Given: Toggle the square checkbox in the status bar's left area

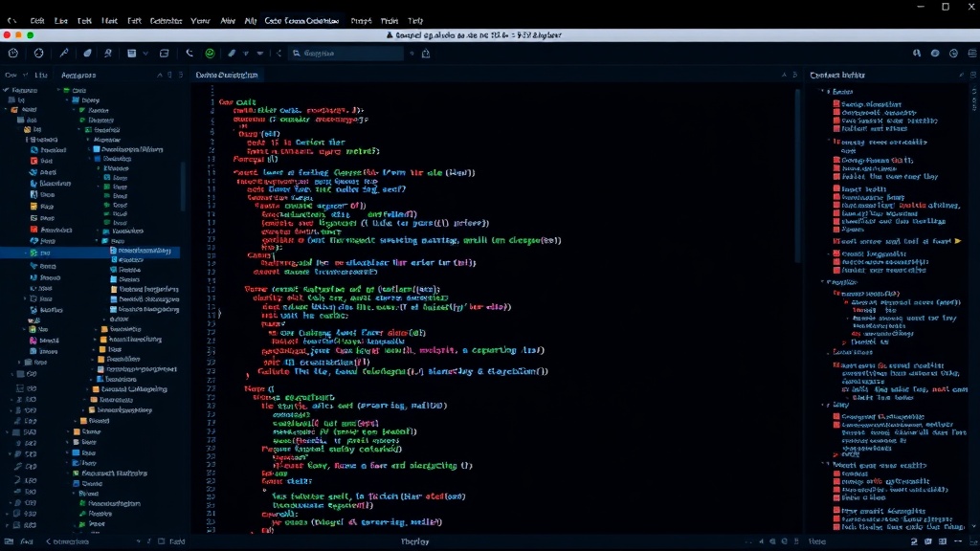Looking at the screenshot, I should [161, 541].
